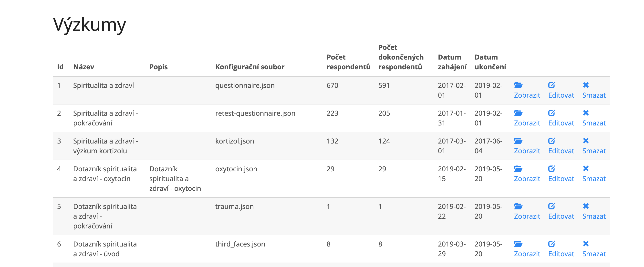Click the delete X icon for third_faces.json row
This screenshot has height=267, width=644.
586,244
